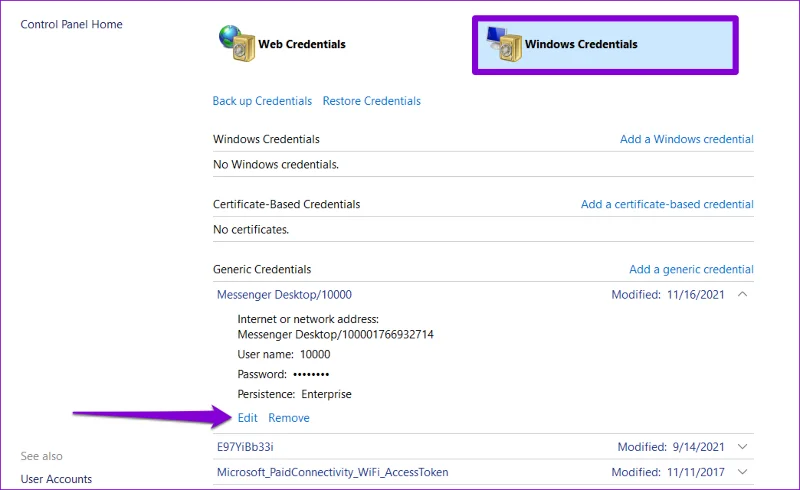The image size is (800, 490).
Task: Click 'Certificate-Based Credentials' section heading
Action: pos(287,204)
